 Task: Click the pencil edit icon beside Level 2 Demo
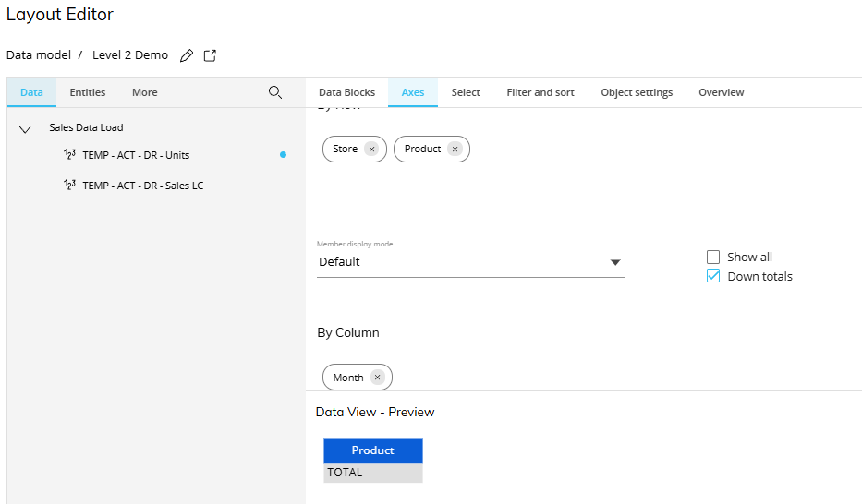pyautogui.click(x=187, y=55)
